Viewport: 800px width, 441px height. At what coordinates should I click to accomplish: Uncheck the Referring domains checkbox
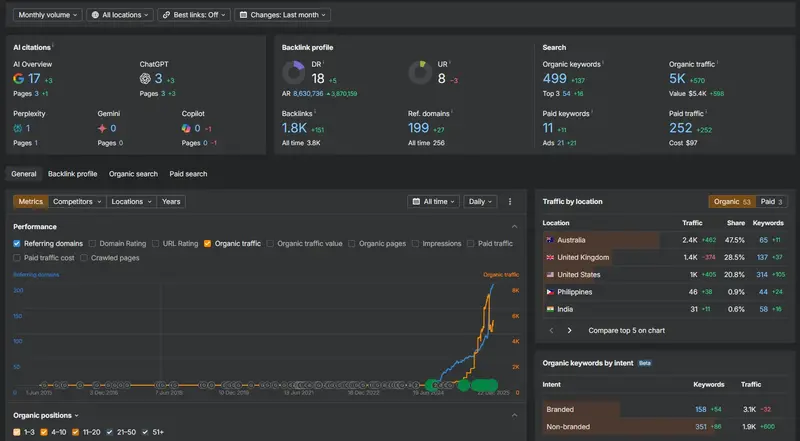click(17, 243)
